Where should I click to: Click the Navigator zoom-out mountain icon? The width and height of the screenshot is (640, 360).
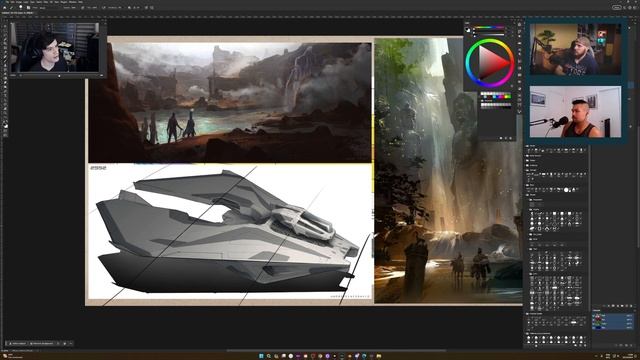tap(20, 76)
